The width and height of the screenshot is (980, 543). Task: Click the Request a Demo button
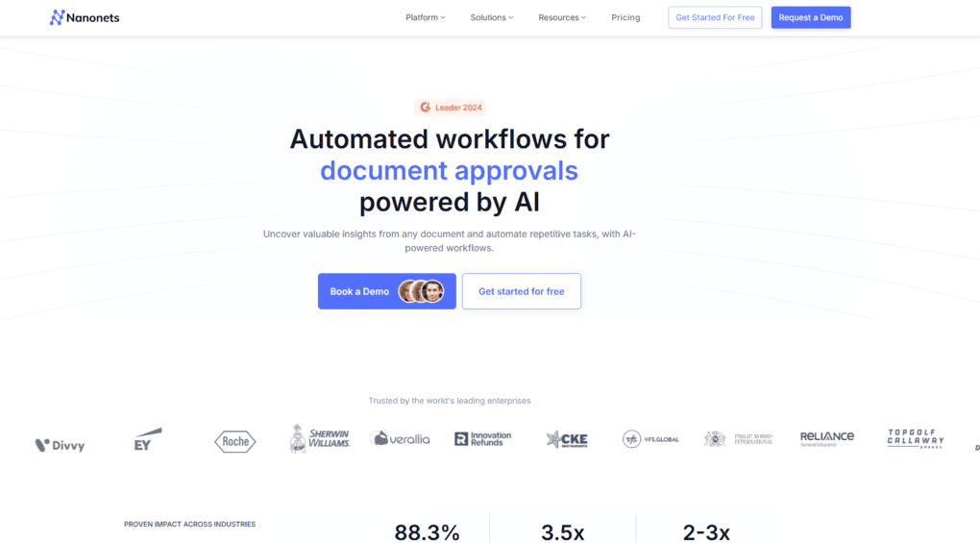811,17
